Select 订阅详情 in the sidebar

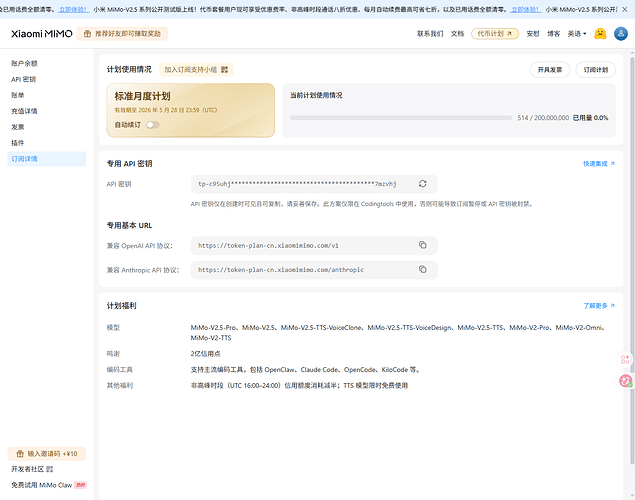pyautogui.click(x=47, y=159)
